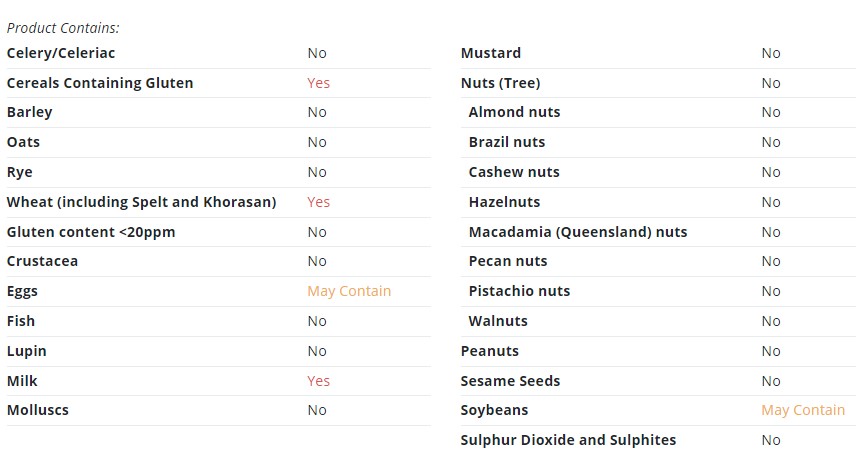
Task: Click the Wheat (including Spelt and Khorasan) label
Action: [141, 202]
